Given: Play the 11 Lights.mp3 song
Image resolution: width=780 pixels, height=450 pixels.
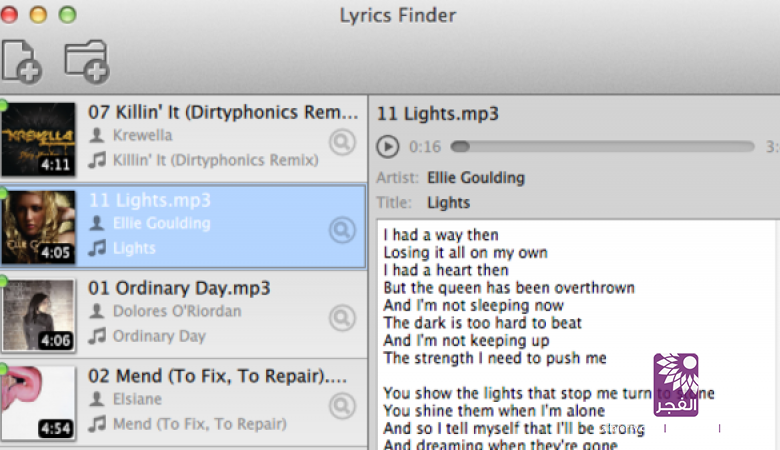Looking at the screenshot, I should 387,147.
